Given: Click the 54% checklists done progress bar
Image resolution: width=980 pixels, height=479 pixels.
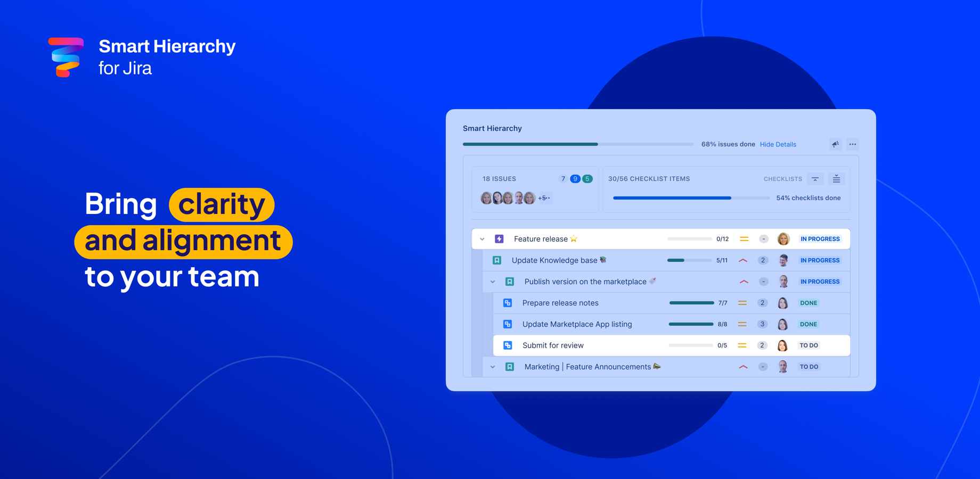Looking at the screenshot, I should click(691, 198).
